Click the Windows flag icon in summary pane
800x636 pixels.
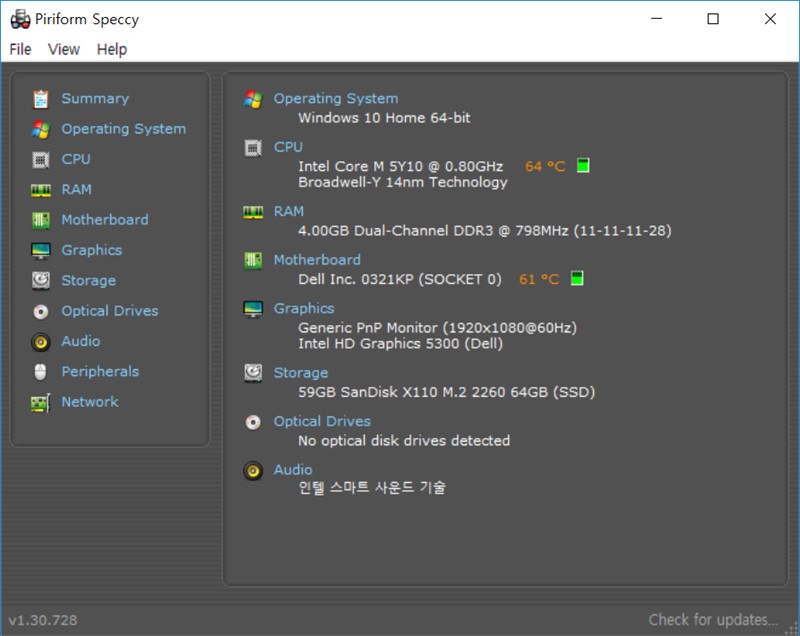click(x=253, y=99)
